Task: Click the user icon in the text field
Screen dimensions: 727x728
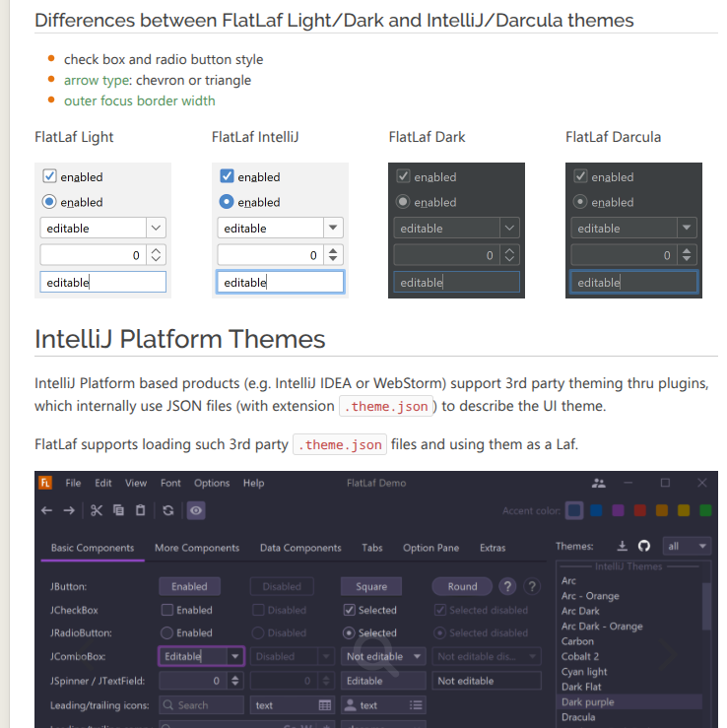Action: [x=351, y=705]
